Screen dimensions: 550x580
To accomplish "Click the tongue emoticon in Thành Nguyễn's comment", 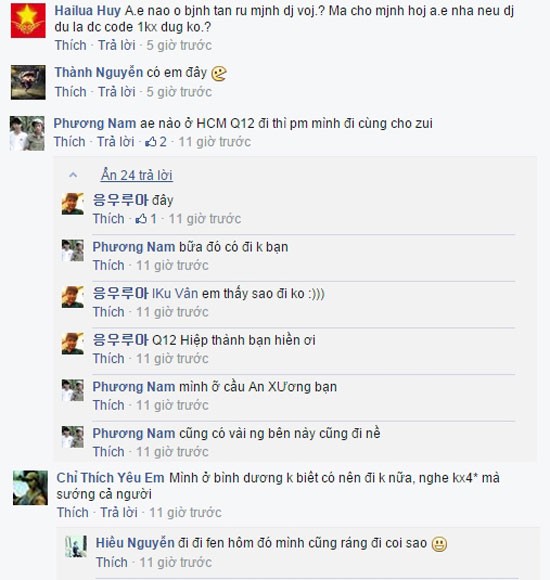I will pyautogui.click(x=219, y=74).
